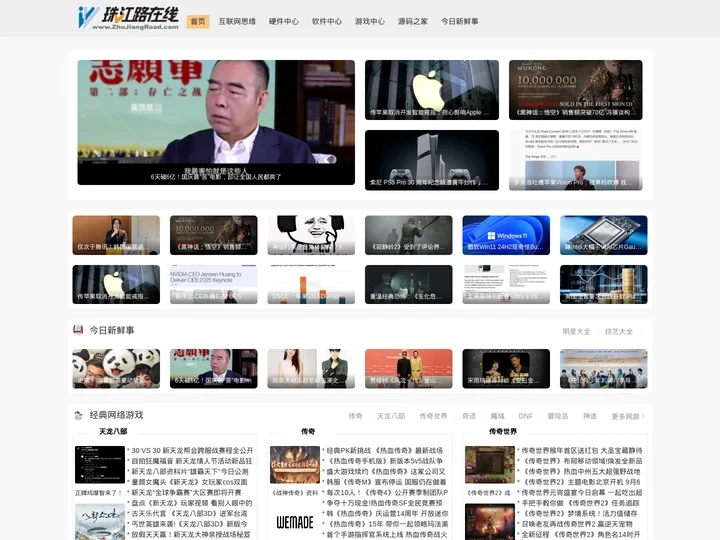
Task: Open the 仅次于腾讯 thumbnail article
Action: 116,235
